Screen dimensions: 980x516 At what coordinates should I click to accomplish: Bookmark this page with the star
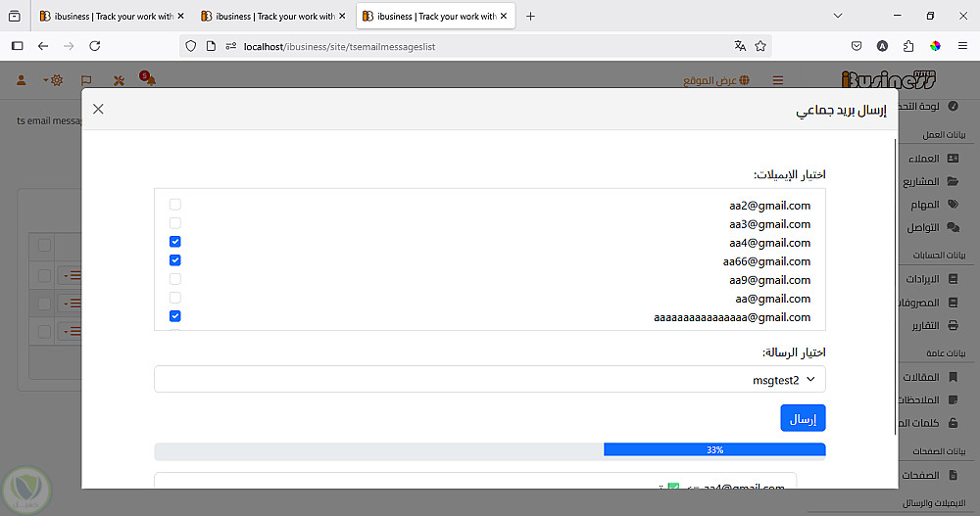760,46
